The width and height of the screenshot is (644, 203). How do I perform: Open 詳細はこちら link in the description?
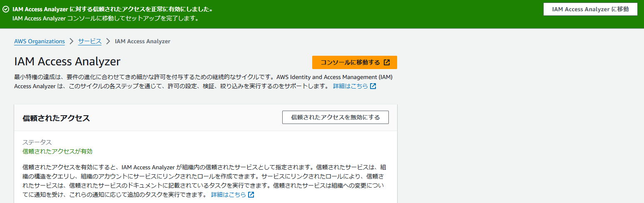[x=351, y=86]
